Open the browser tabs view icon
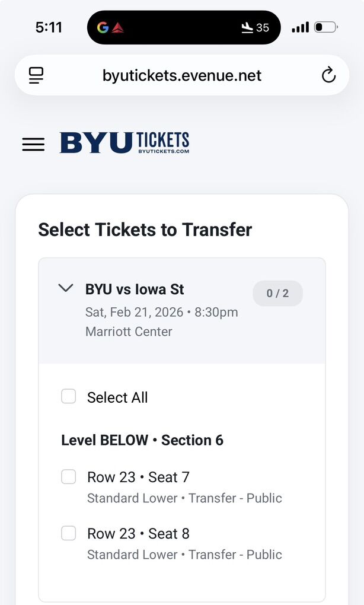This screenshot has height=605, width=364. point(36,75)
